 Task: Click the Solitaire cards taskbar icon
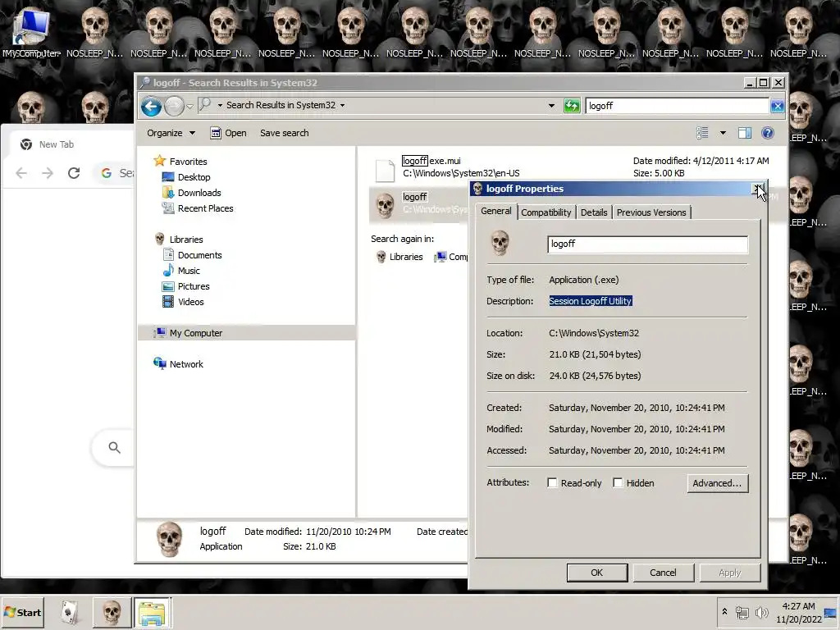point(69,612)
